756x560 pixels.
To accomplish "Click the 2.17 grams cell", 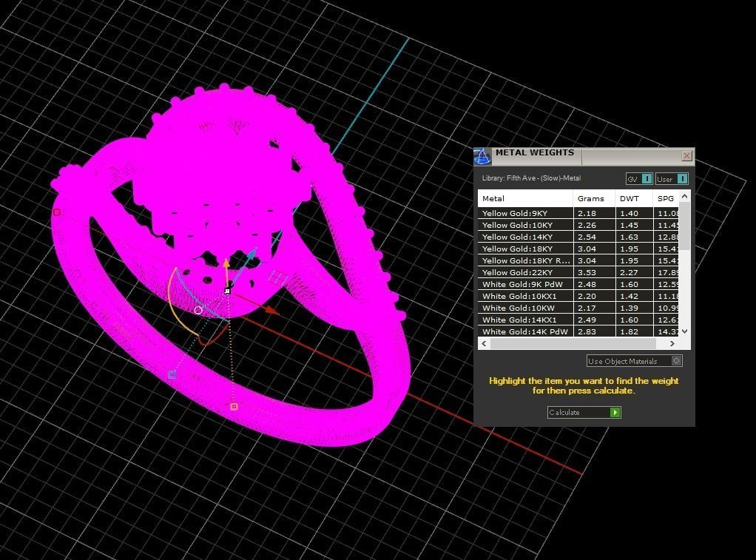I will coord(594,308).
